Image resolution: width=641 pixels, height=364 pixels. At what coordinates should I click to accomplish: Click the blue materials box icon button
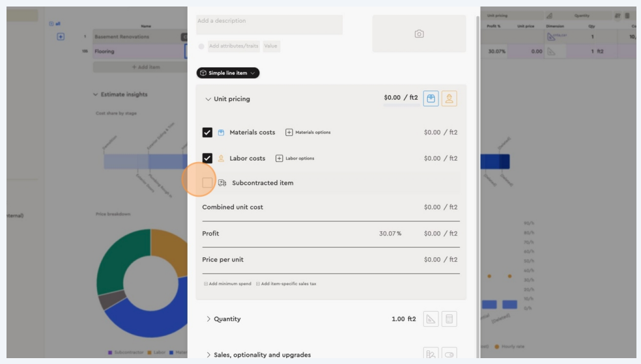[x=431, y=98]
